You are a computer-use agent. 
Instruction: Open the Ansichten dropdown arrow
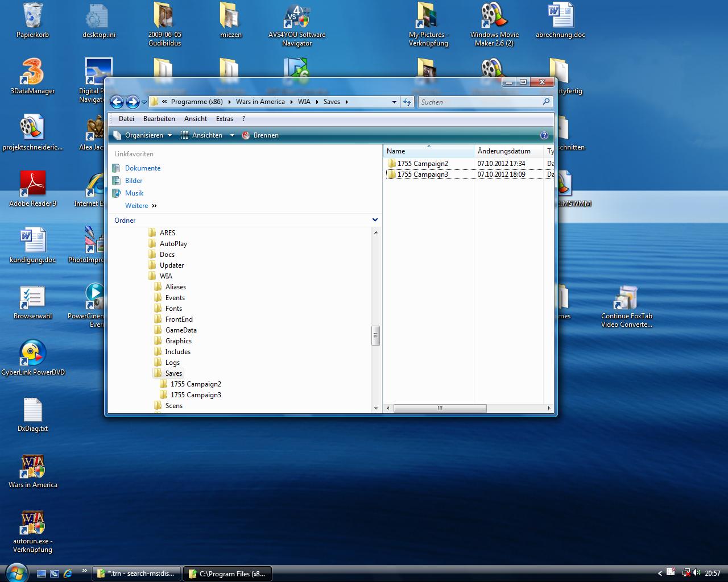click(x=232, y=135)
